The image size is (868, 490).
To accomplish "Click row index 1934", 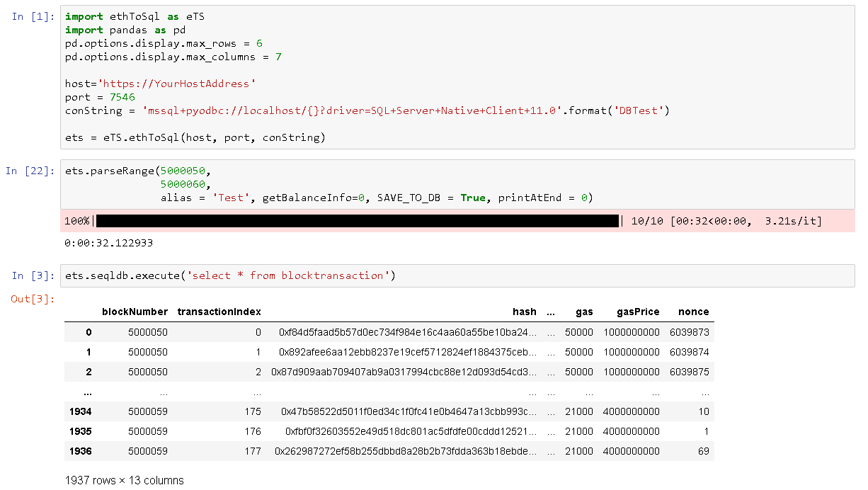I will click(x=81, y=411).
